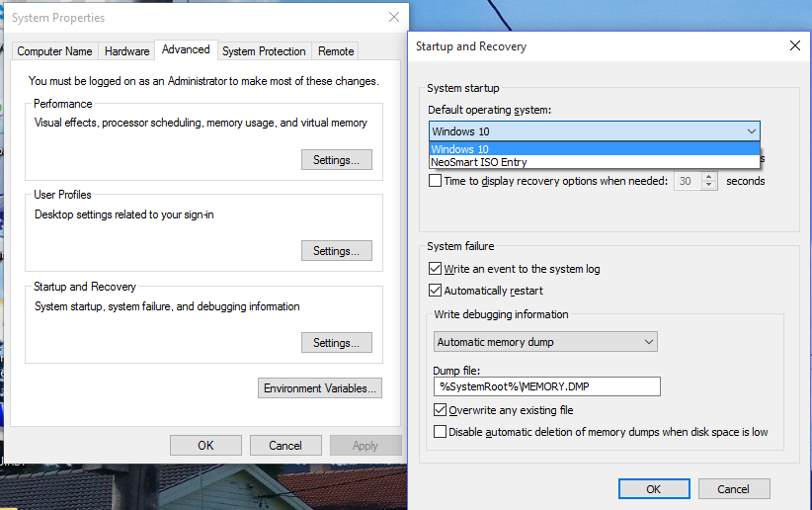This screenshot has width=812, height=510.
Task: Click the recovery options seconds field
Action: (x=688, y=181)
